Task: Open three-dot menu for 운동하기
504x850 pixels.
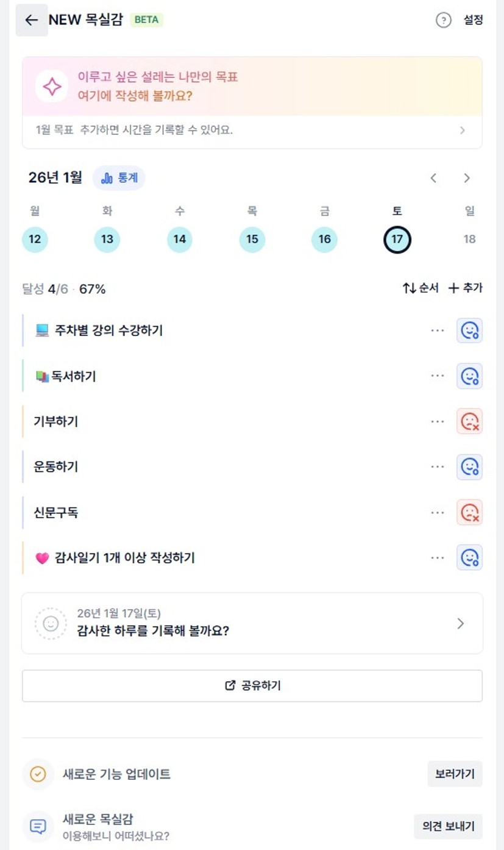Action: pos(437,466)
